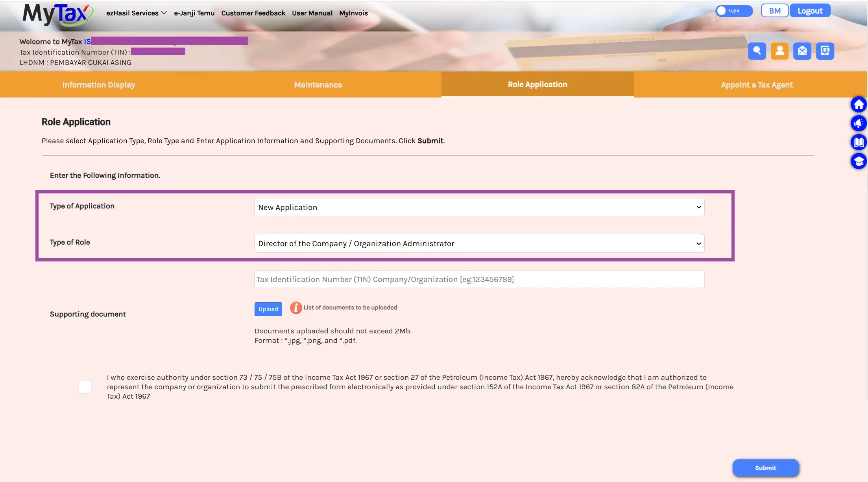The image size is (868, 482).
Task: Click the Upload button
Action: pos(268,309)
